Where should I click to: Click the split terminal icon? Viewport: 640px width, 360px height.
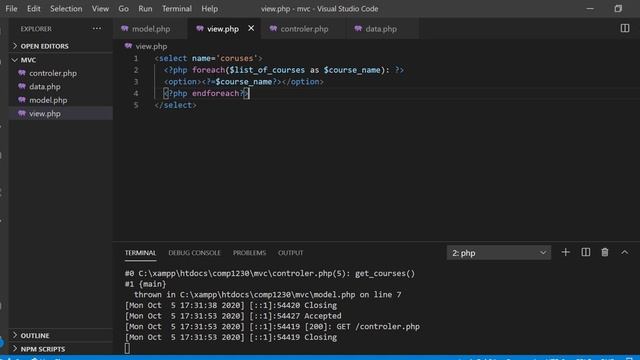pyautogui.click(x=586, y=253)
